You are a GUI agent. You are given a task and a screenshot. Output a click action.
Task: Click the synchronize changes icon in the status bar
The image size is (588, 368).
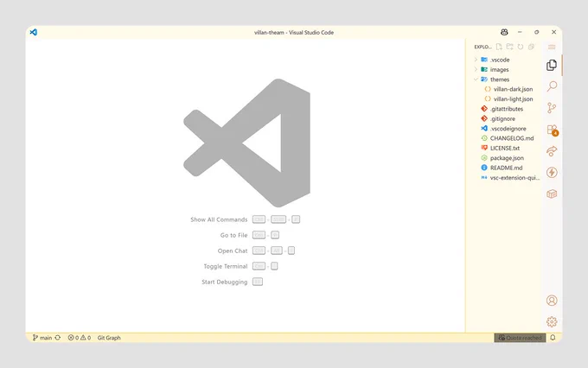58,338
